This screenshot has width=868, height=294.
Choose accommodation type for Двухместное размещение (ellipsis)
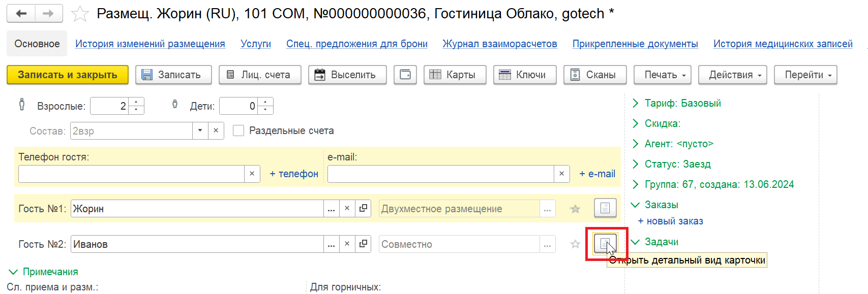coord(548,209)
